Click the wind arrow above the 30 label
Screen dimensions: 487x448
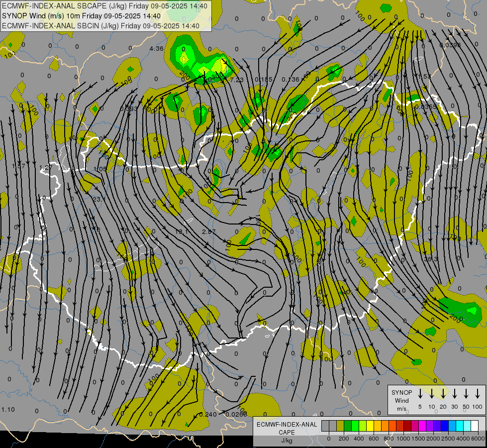click(454, 393)
